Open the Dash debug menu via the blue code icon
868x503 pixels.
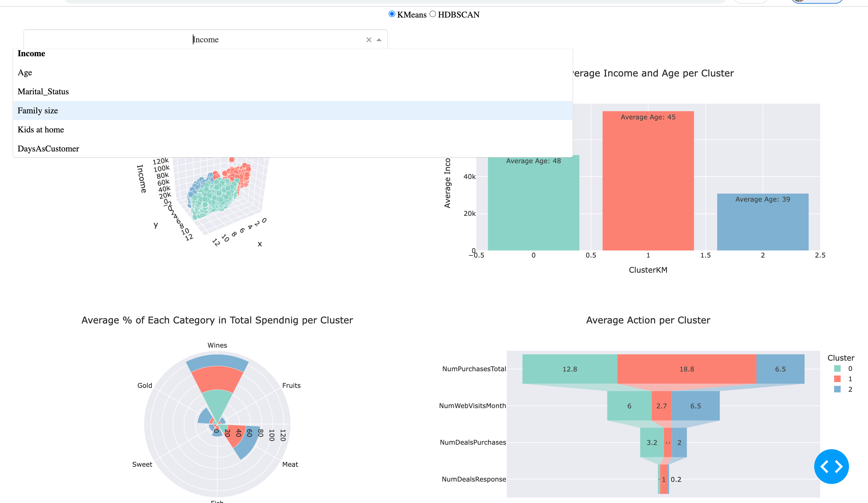tap(831, 466)
